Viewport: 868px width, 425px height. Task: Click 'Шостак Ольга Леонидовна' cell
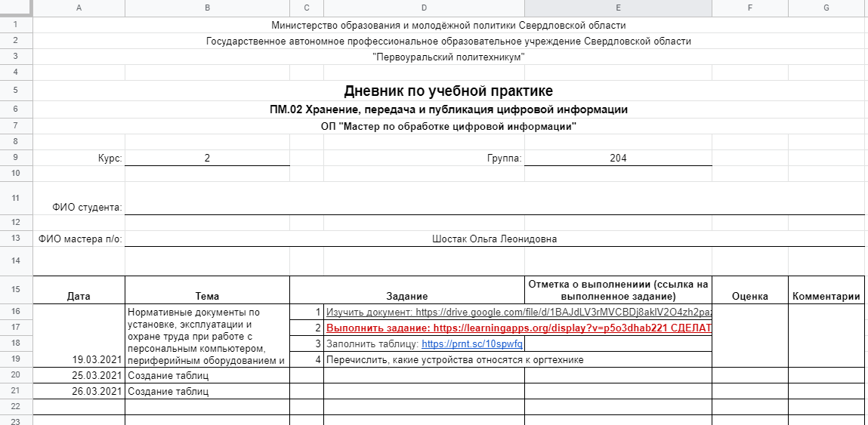(495, 239)
